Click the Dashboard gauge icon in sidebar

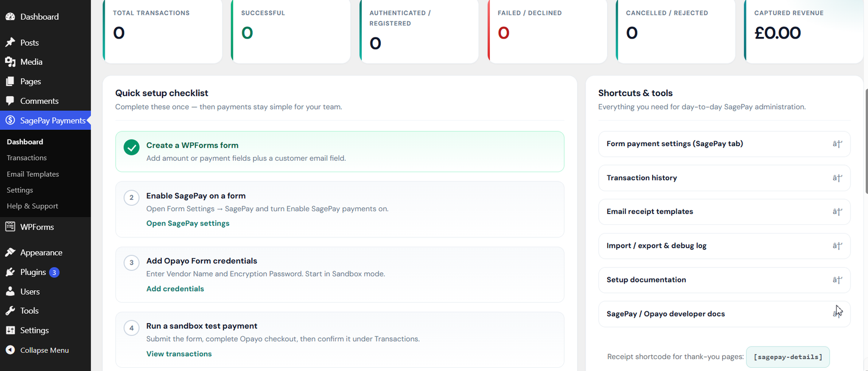point(10,17)
